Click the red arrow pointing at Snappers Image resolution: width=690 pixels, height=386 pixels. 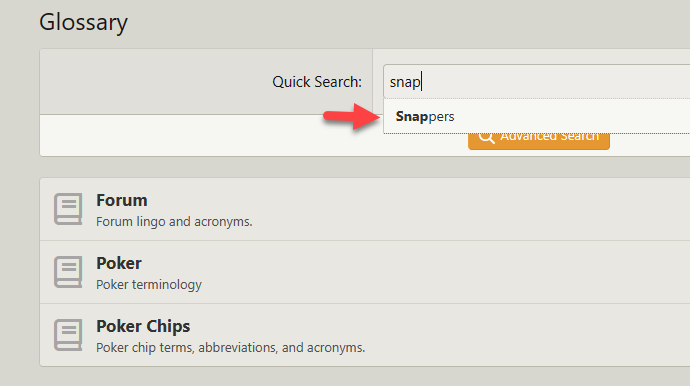(351, 117)
